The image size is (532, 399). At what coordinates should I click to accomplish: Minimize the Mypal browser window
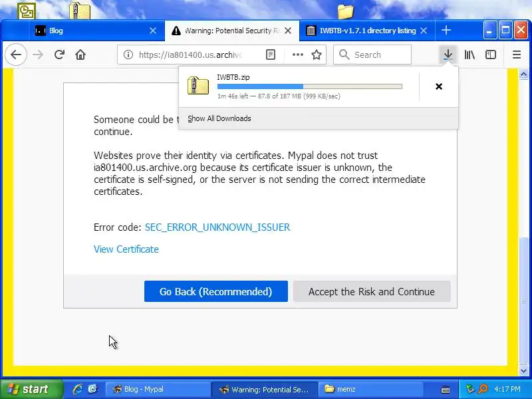[489, 31]
